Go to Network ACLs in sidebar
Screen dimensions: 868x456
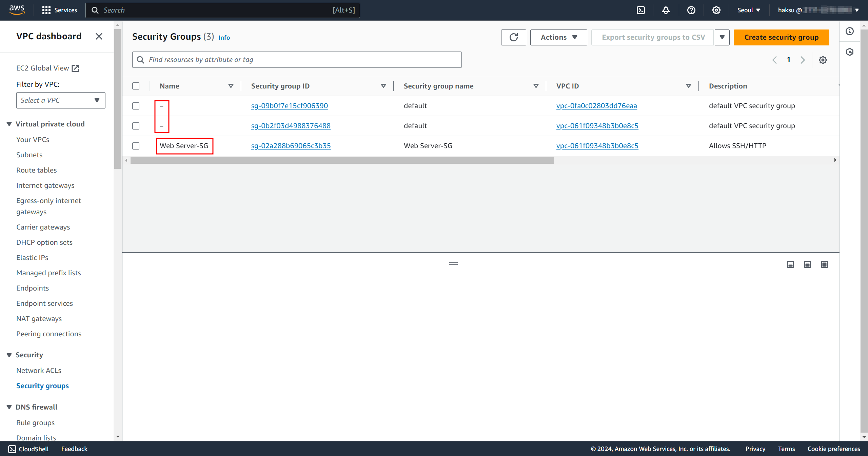(x=39, y=370)
